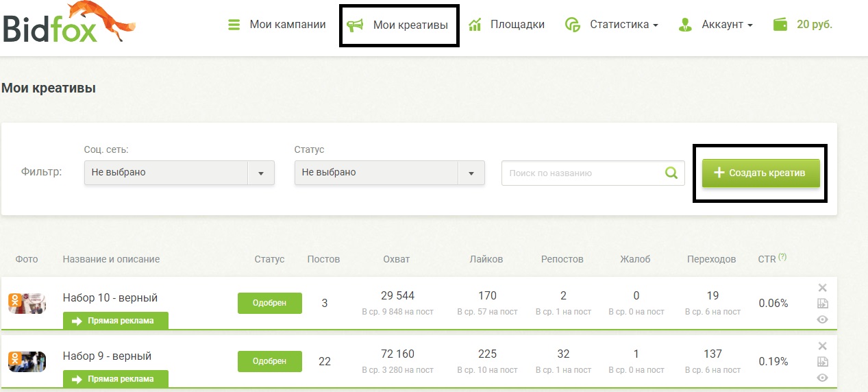Click CTR value 0.06%
Screen dimensions: 868x392
773,303
